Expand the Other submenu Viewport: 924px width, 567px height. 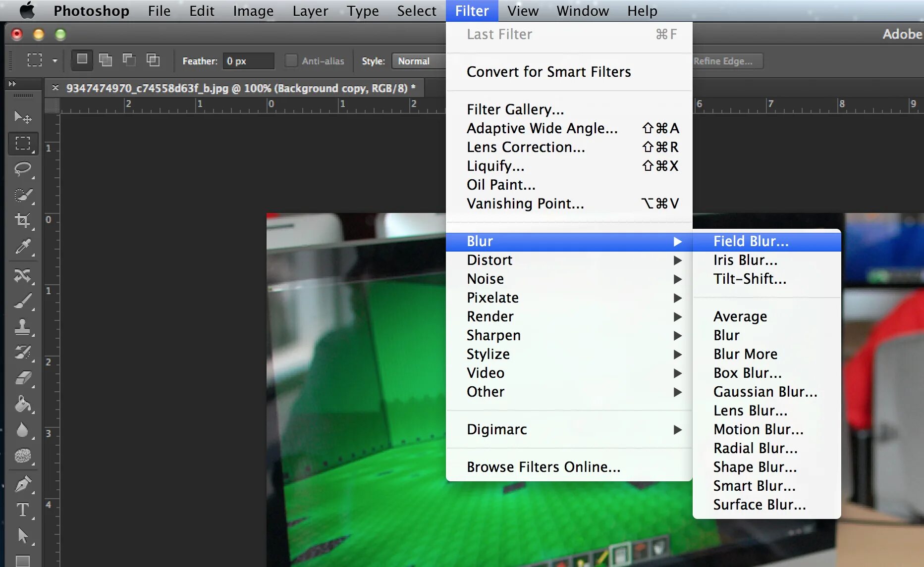[569, 392]
